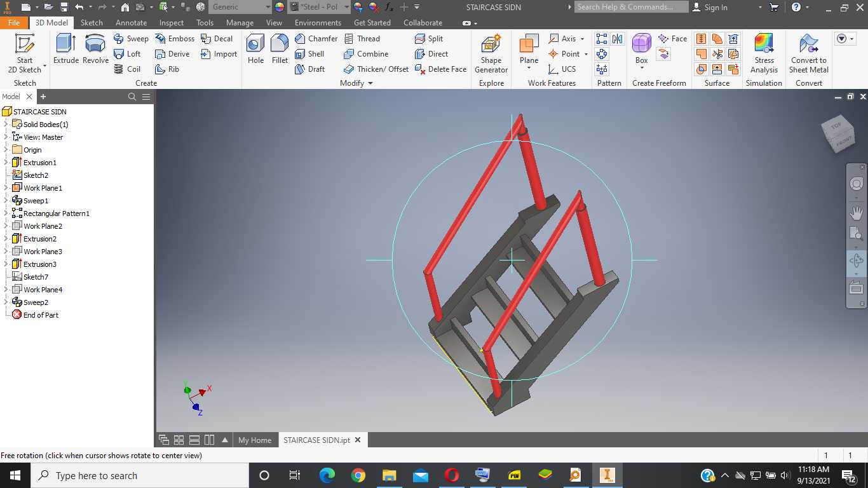
Task: Click the appearance color wheel icon
Action: (280, 7)
